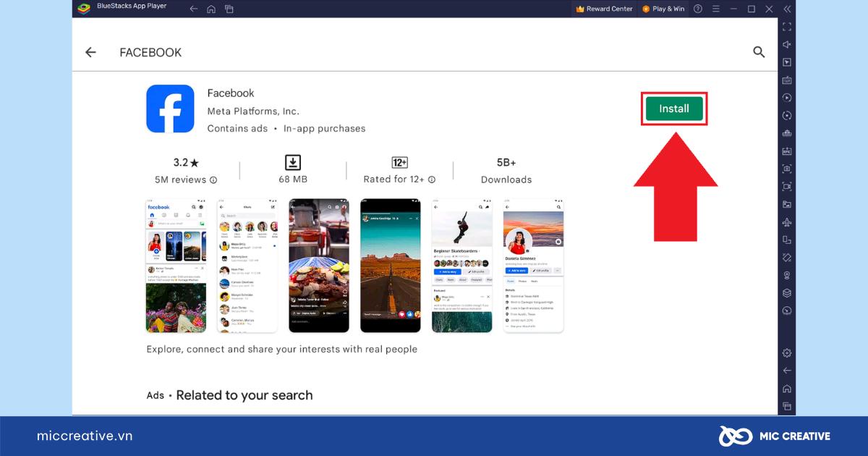Click the set location pin icon in sidebar

[787, 275]
